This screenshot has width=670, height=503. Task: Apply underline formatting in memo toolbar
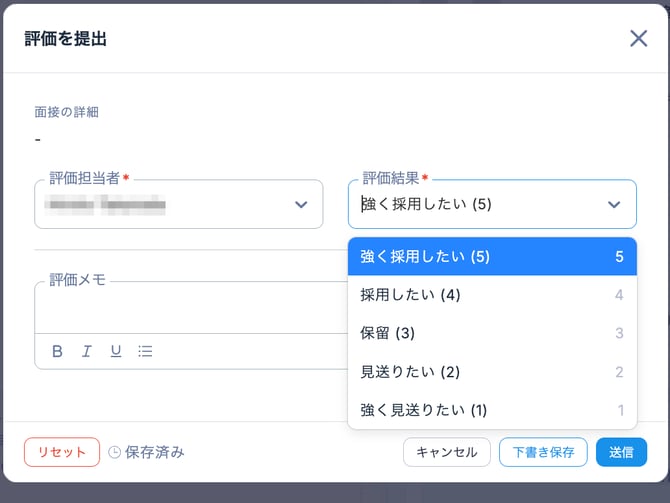115,351
